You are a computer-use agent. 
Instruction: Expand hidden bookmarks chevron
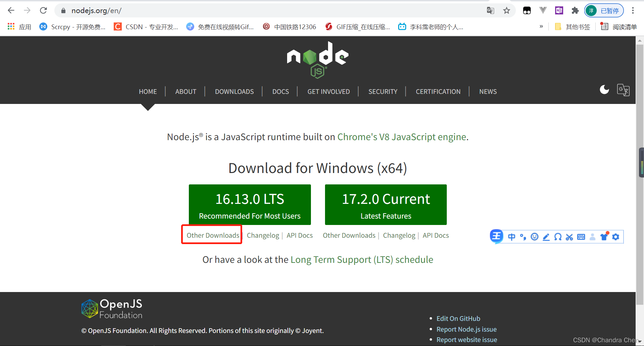[x=541, y=26]
